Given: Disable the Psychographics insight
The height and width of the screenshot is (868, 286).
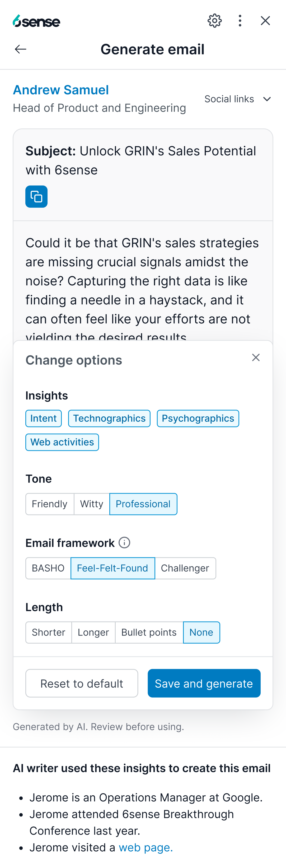Looking at the screenshot, I should [198, 418].
